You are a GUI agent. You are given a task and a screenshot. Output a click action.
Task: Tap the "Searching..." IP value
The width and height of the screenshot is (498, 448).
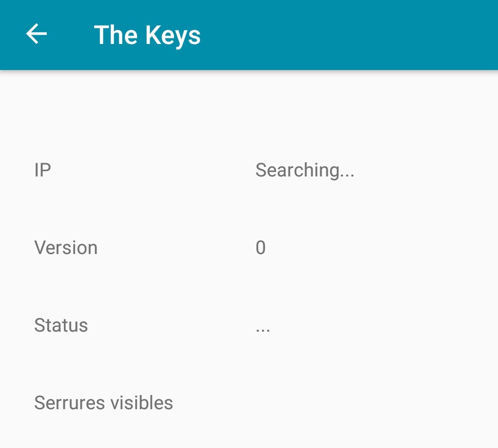[x=305, y=170]
